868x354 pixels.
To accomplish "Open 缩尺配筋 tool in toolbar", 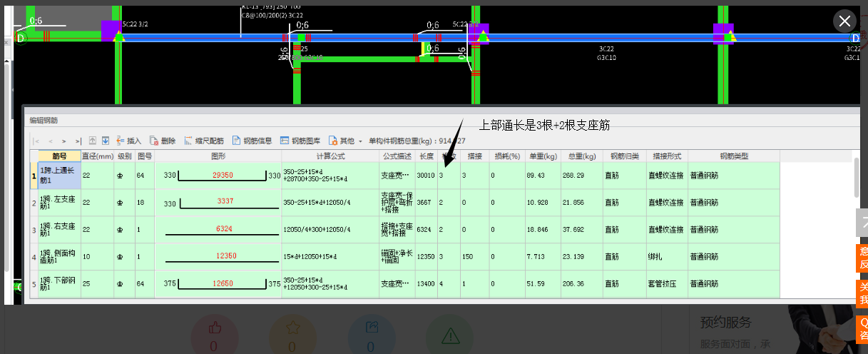I will [x=204, y=141].
